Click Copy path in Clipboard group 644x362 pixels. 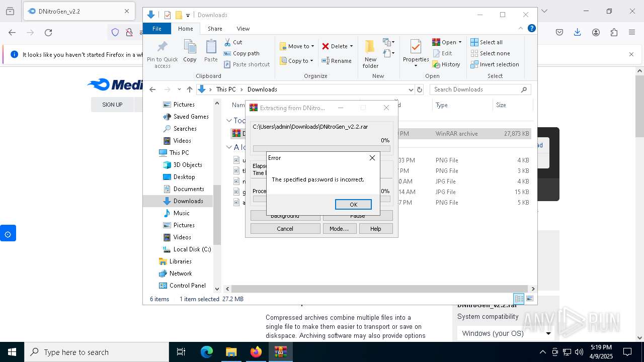click(242, 53)
